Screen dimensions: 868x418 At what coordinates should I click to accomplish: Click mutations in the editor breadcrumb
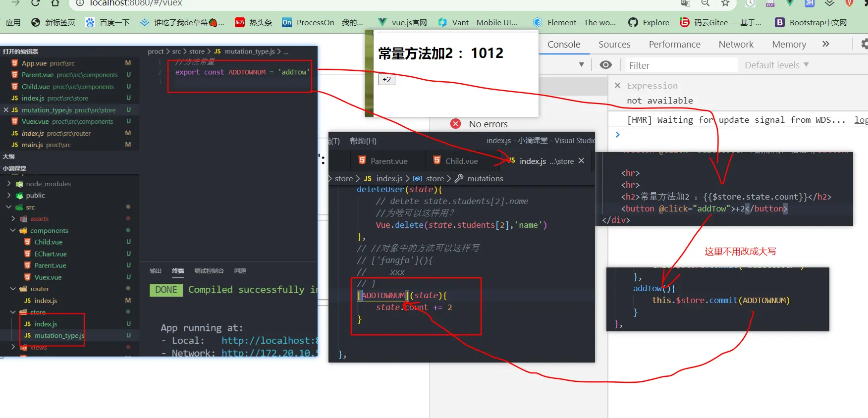tap(485, 179)
